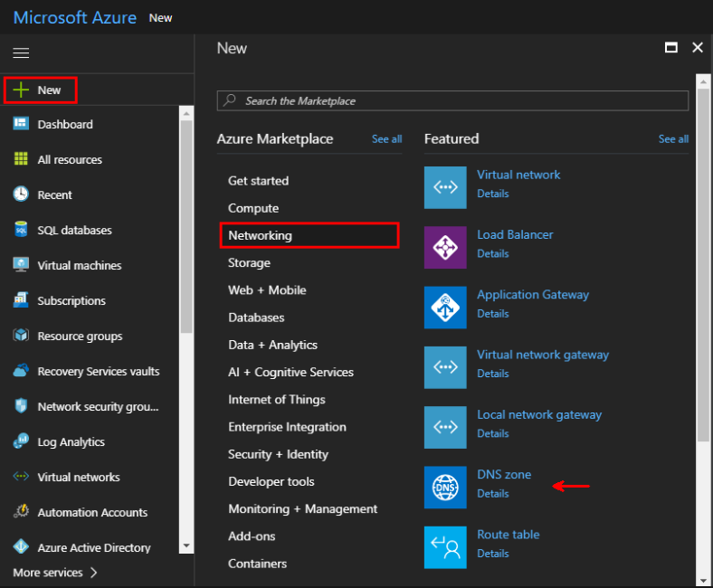This screenshot has width=713, height=588.
Task: Open Details under Virtual network
Action: [493, 194]
